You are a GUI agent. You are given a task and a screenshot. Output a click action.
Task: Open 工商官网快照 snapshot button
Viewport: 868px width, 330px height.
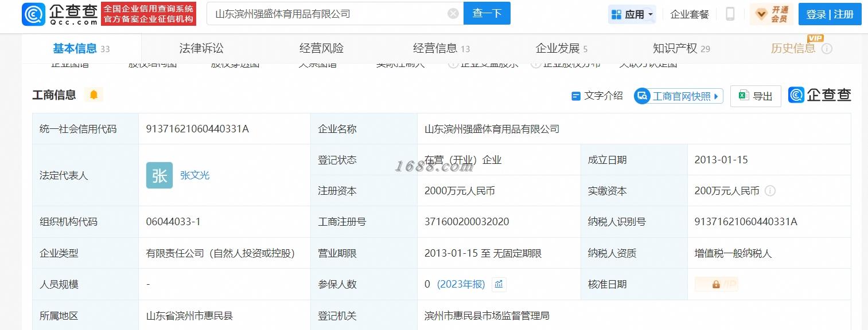click(679, 96)
